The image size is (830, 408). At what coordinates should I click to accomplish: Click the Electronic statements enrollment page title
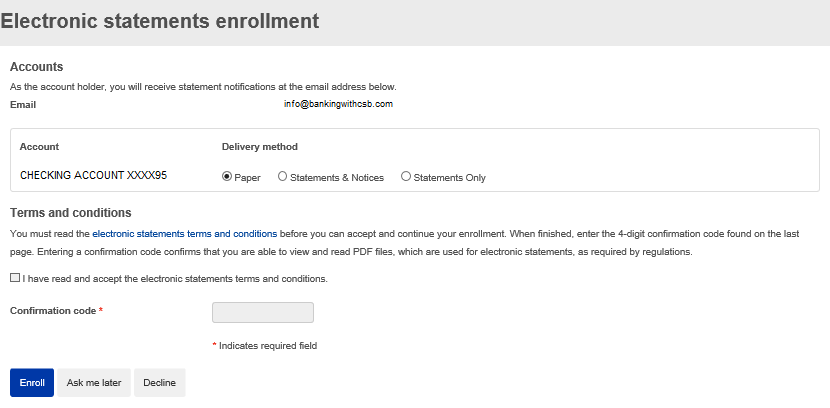(x=160, y=20)
